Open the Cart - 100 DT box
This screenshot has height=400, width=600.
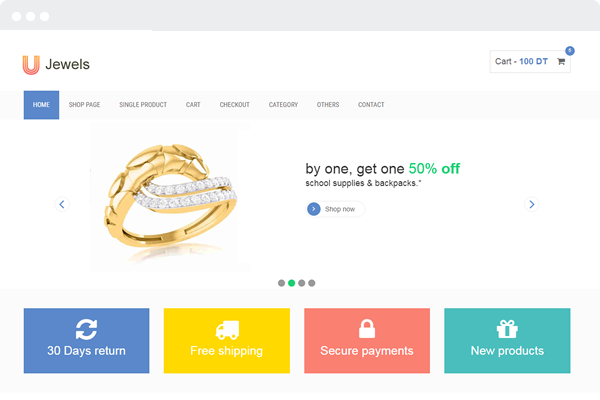tap(530, 62)
